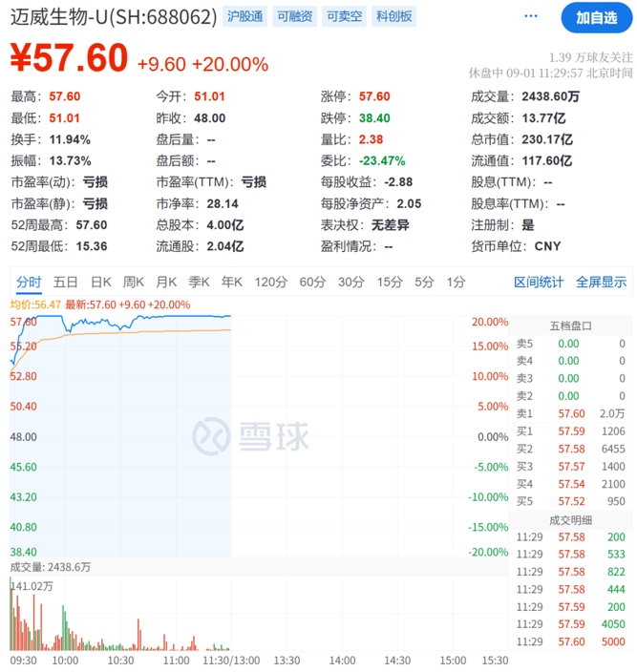Click the 流通值 value 117.60亿
Image resolution: width=637 pixels, height=672 pixels.
(547, 160)
